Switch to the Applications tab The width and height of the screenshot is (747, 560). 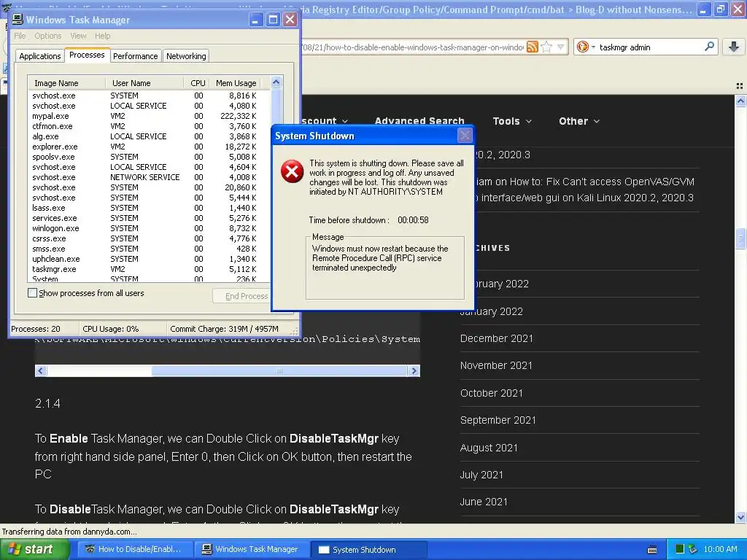(40, 55)
